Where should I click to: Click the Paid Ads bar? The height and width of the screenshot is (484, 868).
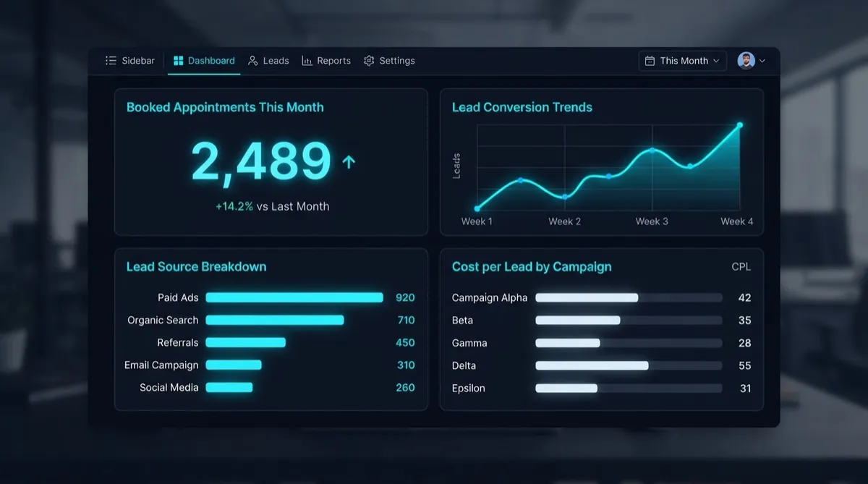(x=294, y=297)
